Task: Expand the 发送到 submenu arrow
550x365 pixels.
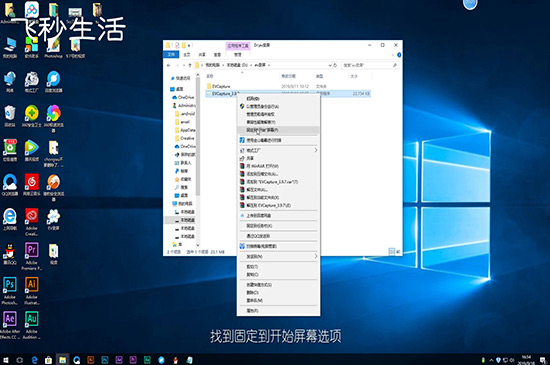Action: click(x=316, y=256)
